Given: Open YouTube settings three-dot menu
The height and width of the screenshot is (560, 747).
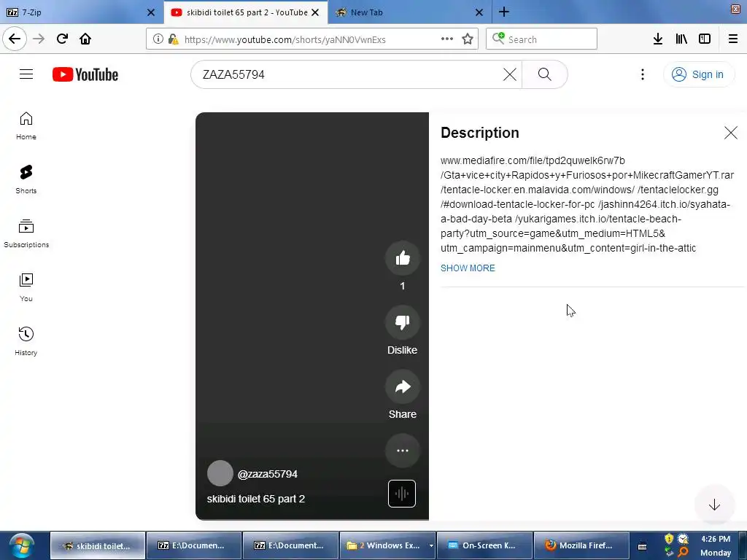Looking at the screenshot, I should (x=643, y=74).
